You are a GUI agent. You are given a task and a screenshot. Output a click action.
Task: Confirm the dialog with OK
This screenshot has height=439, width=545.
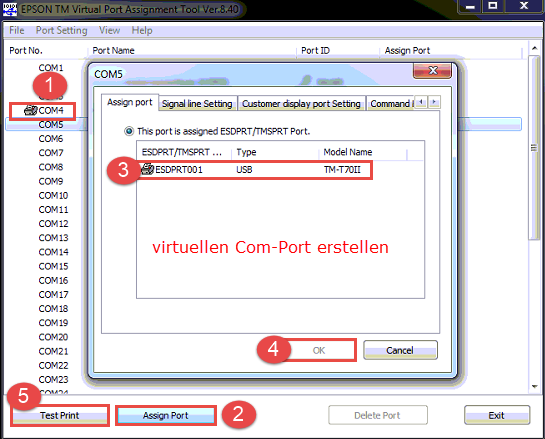(319, 350)
